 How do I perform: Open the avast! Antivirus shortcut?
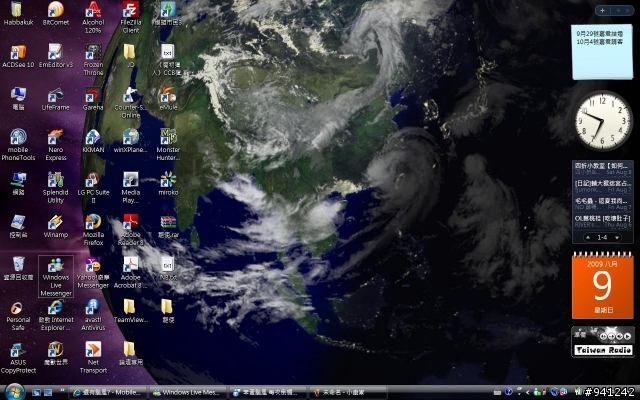tap(93, 316)
